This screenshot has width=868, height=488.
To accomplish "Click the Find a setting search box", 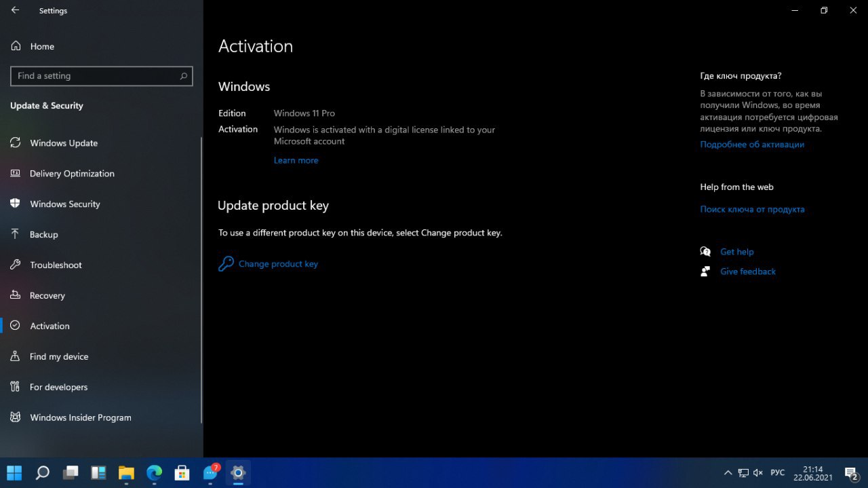I will point(102,76).
